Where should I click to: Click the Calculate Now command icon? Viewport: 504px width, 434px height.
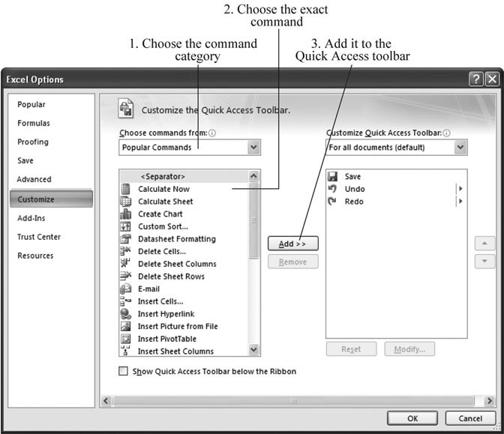125,189
